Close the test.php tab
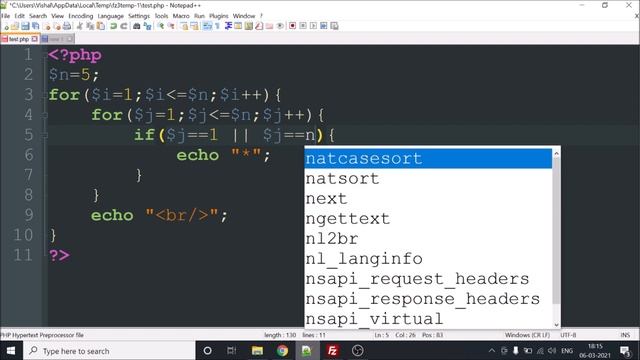The image size is (640, 360). [x=35, y=39]
